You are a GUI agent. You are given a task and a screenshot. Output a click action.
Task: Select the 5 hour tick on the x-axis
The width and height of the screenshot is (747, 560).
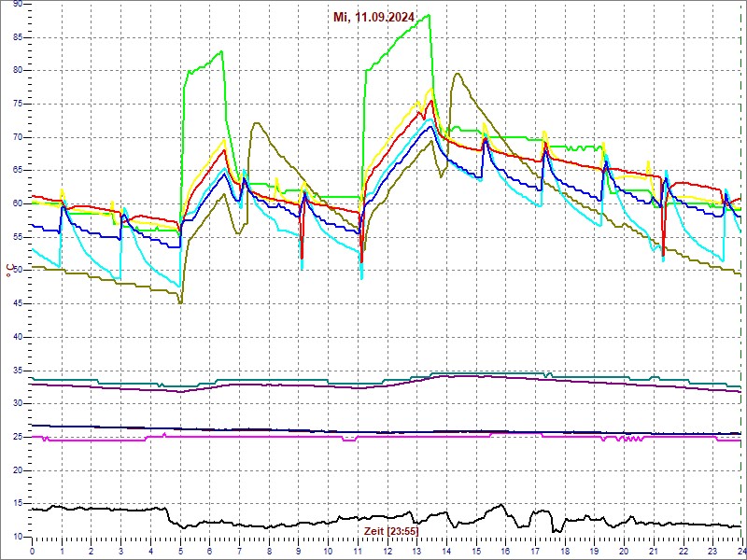(180, 550)
